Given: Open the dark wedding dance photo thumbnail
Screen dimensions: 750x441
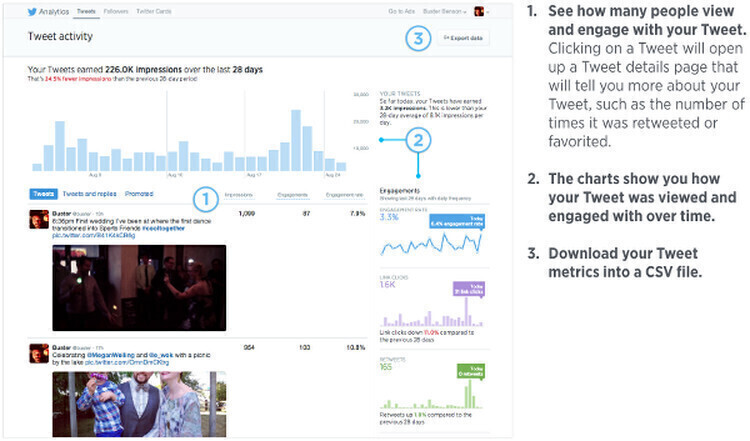Looking at the screenshot, I should [x=139, y=288].
